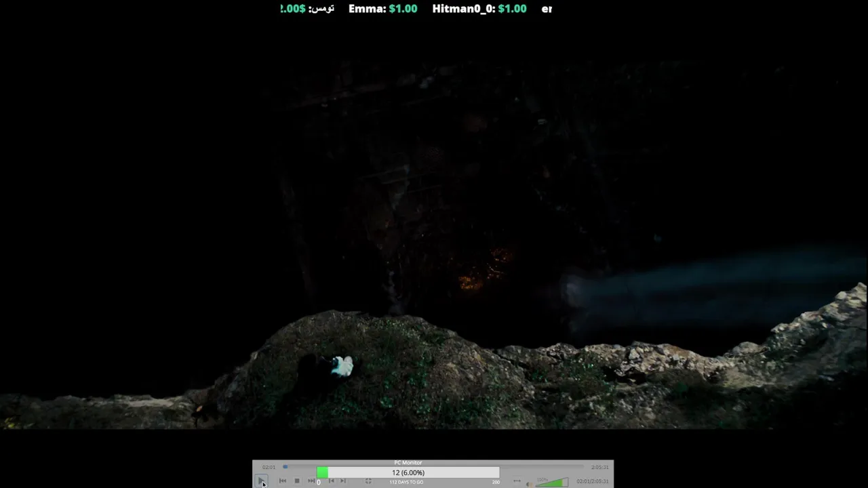Click the Hitman0_0: $1.00 donation ticker
The height and width of the screenshot is (488, 868).
[x=479, y=9]
